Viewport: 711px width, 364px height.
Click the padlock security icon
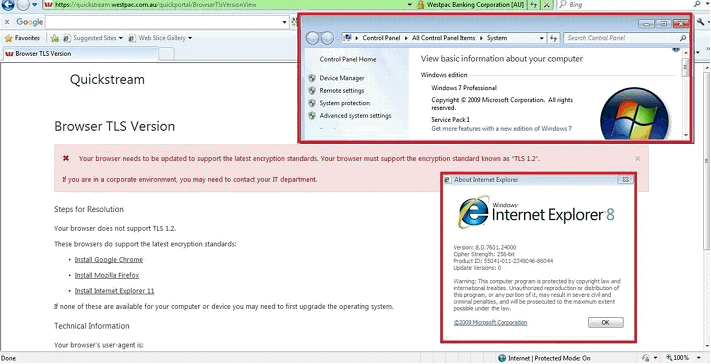[420, 5]
